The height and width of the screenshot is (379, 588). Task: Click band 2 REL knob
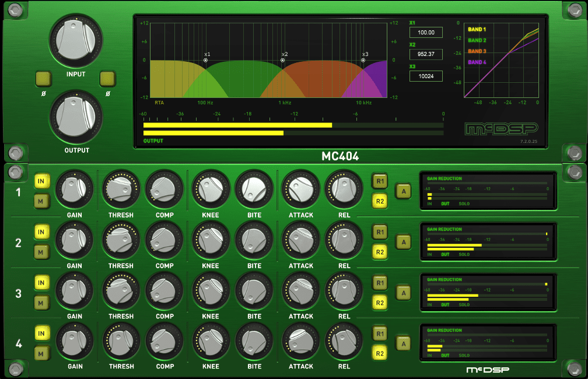pos(344,240)
